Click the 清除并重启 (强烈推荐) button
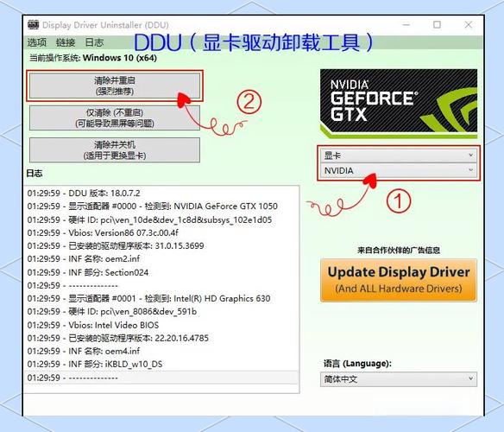Screen dimensions: 504x432 tap(115, 86)
